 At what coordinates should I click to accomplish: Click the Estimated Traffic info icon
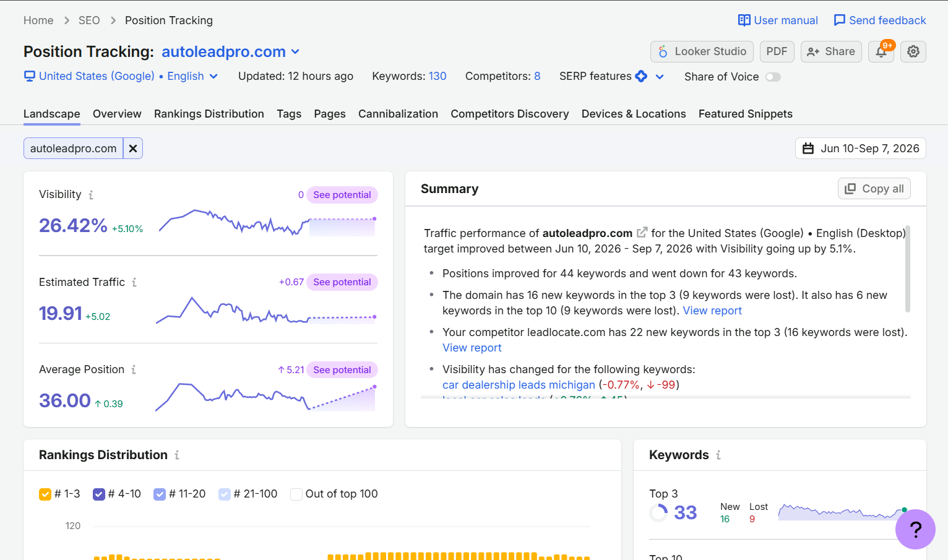pyautogui.click(x=134, y=282)
